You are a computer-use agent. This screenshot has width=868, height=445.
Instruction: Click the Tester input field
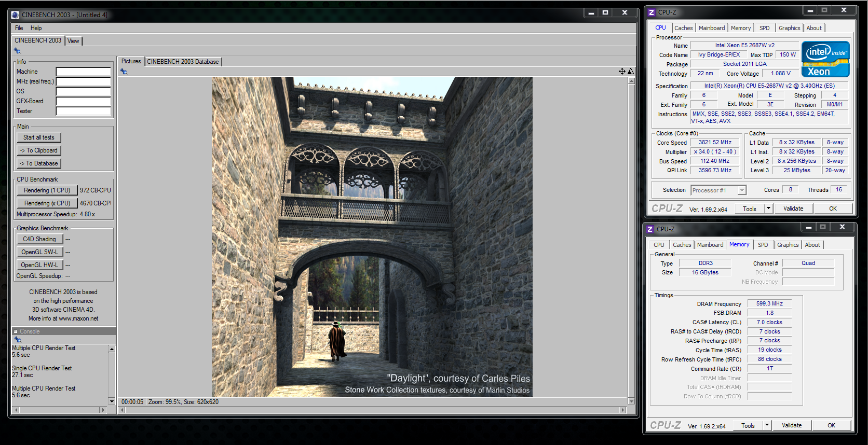pyautogui.click(x=84, y=111)
